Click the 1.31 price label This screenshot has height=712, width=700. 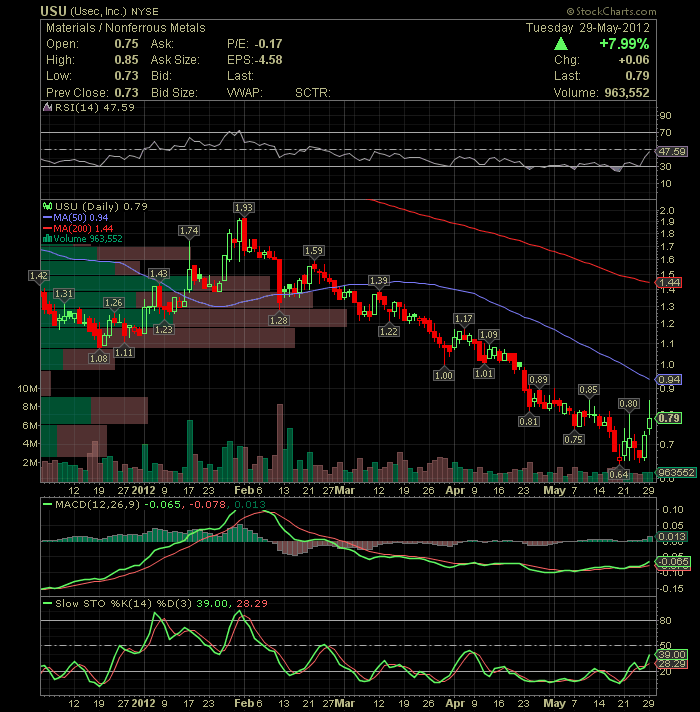64,294
